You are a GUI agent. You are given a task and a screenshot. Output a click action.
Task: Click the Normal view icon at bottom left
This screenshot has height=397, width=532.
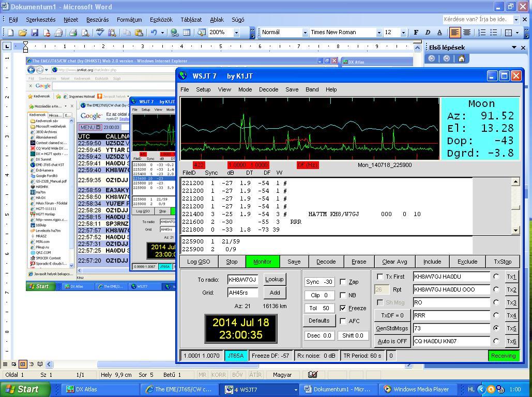pyautogui.click(x=5, y=364)
